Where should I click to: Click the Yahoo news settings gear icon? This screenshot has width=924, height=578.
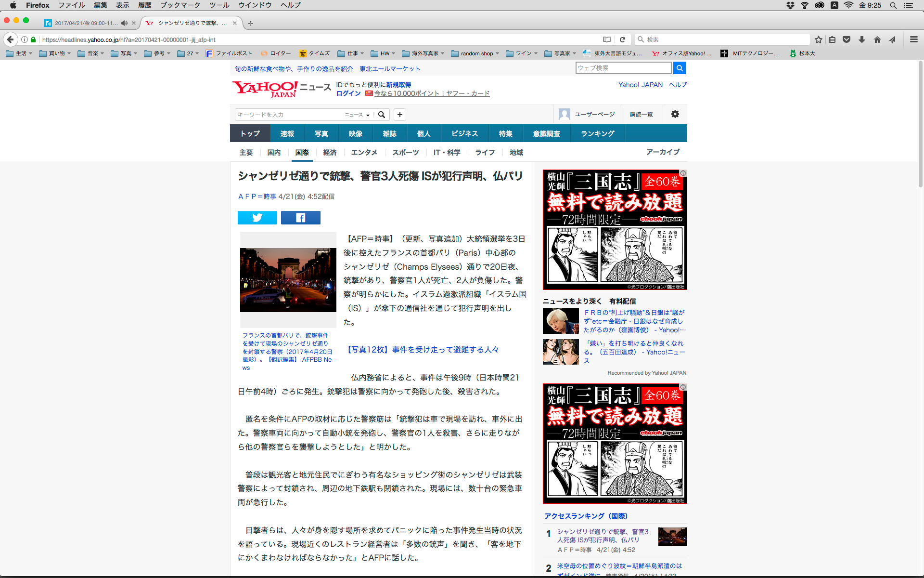(675, 114)
